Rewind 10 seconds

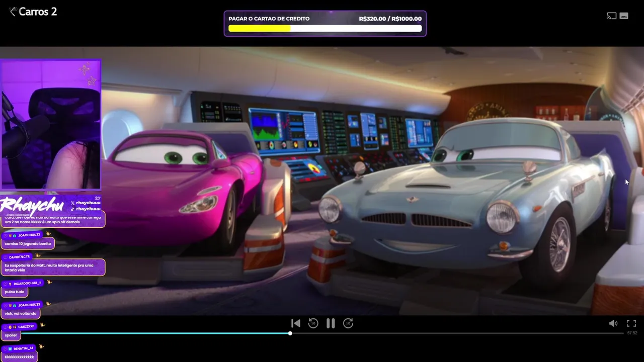tap(313, 323)
